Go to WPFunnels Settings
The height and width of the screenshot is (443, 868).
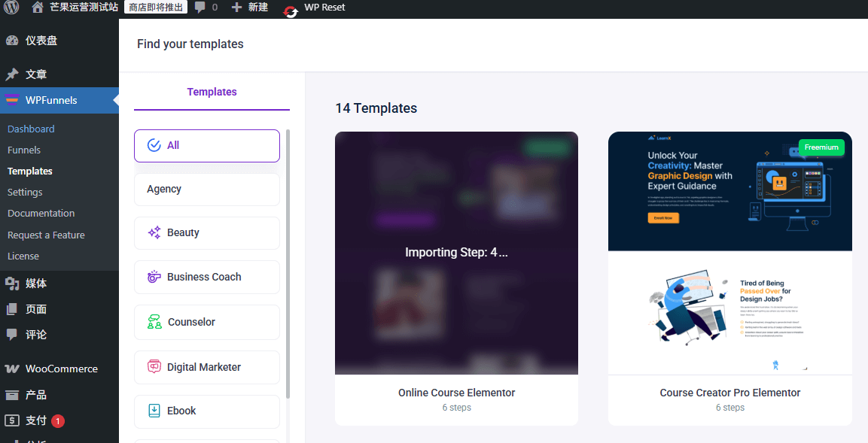coord(25,192)
